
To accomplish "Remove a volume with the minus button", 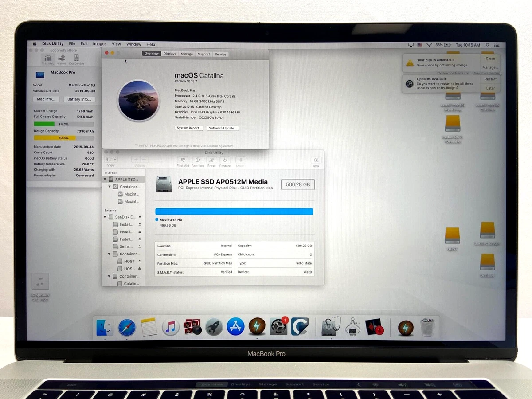I will click(x=144, y=160).
